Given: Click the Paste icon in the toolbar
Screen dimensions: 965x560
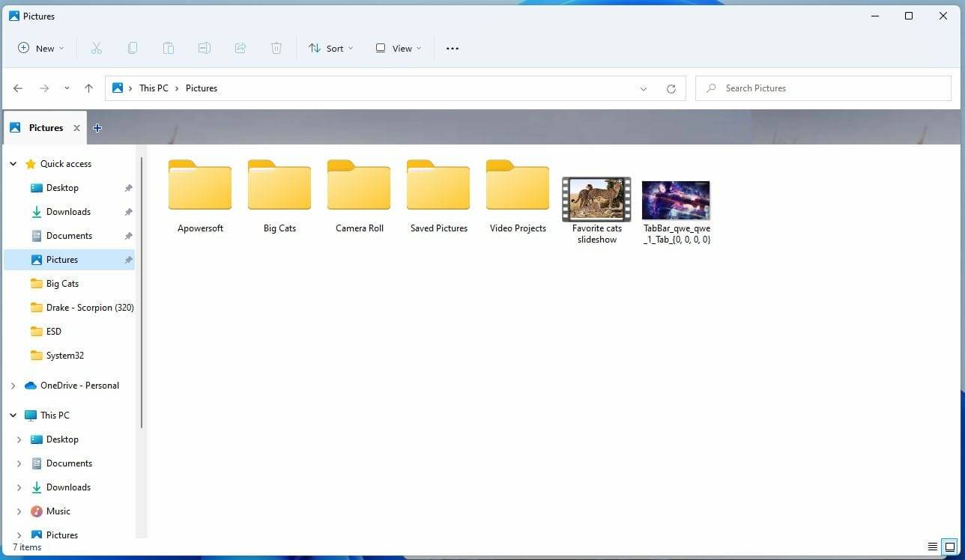Looking at the screenshot, I should coord(169,48).
